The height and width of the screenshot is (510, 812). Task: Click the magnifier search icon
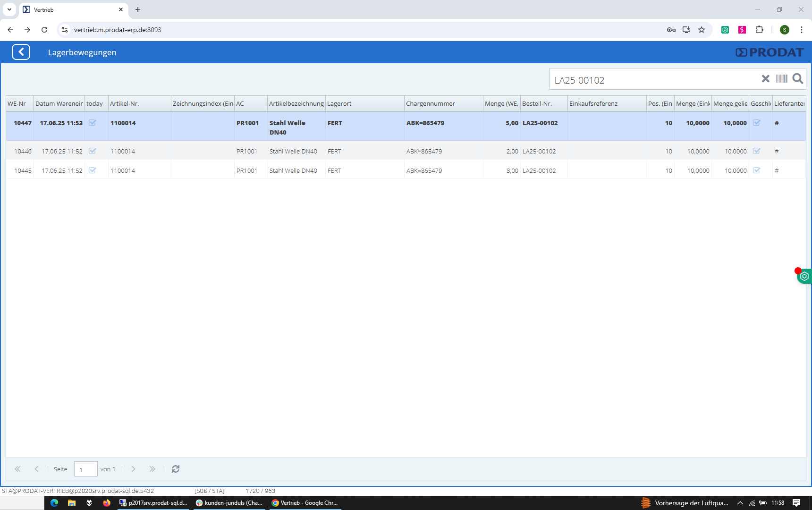(x=798, y=79)
